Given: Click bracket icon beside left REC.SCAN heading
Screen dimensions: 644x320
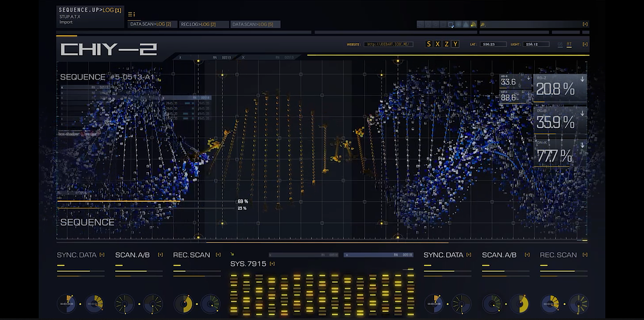Looking at the screenshot, I should tap(218, 255).
